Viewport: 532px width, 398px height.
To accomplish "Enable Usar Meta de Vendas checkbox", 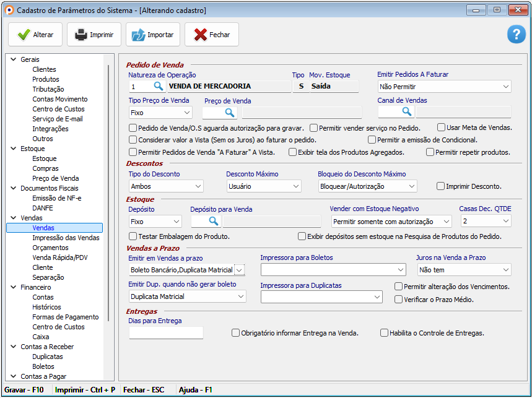I will [442, 128].
